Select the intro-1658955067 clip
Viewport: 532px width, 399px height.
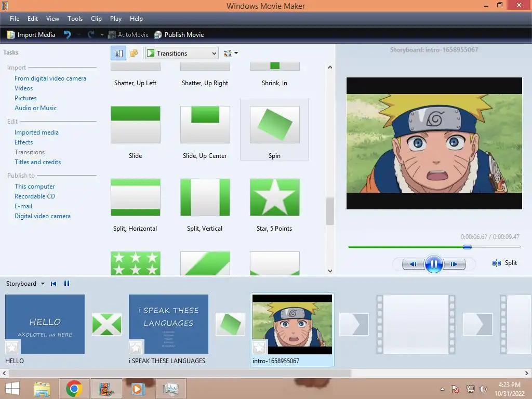point(292,324)
